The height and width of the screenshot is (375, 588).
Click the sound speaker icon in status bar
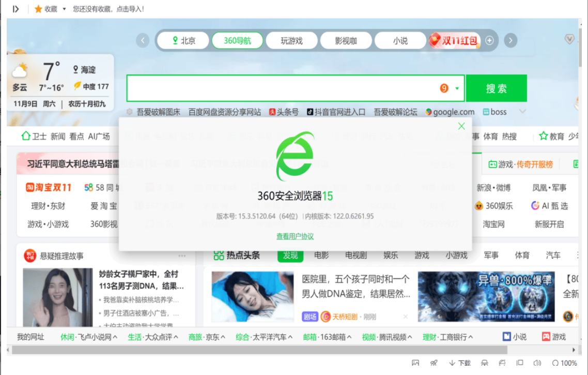click(x=537, y=363)
